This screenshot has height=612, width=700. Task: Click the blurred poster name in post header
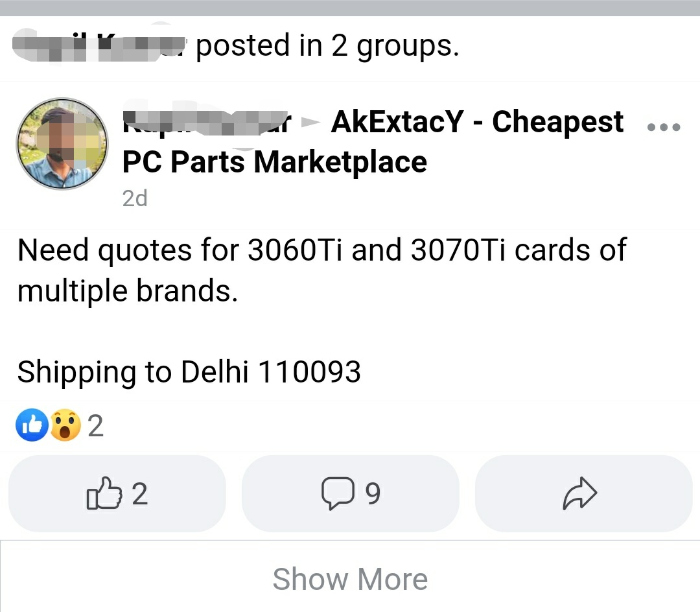tap(207, 123)
